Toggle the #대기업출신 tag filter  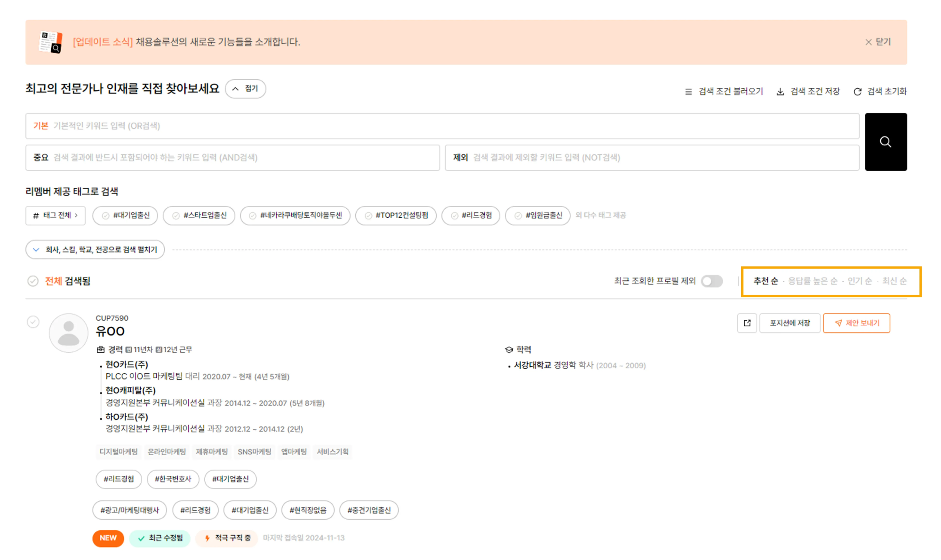(x=125, y=215)
